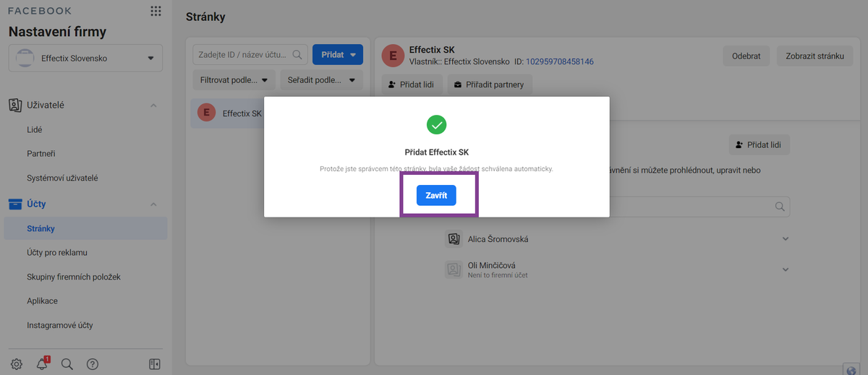Screen dimensions: 868x375
Task: Collapse the Uživatelé section
Action: (153, 105)
